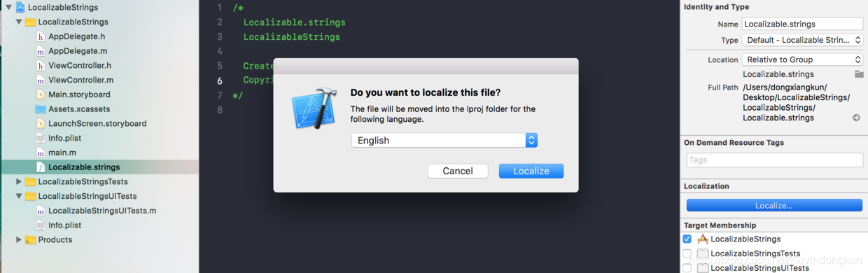Click the Full Path text in inspector
Screen dimensions: 868x273
click(797, 102)
